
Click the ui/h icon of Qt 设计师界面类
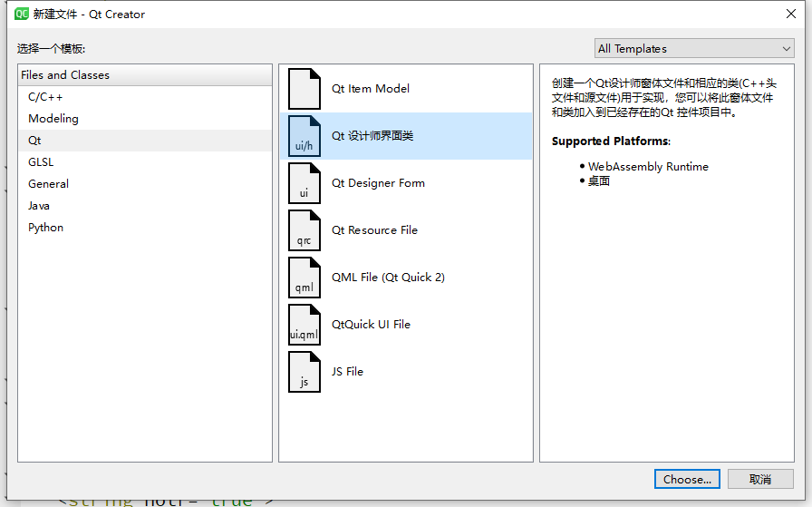[x=304, y=136]
